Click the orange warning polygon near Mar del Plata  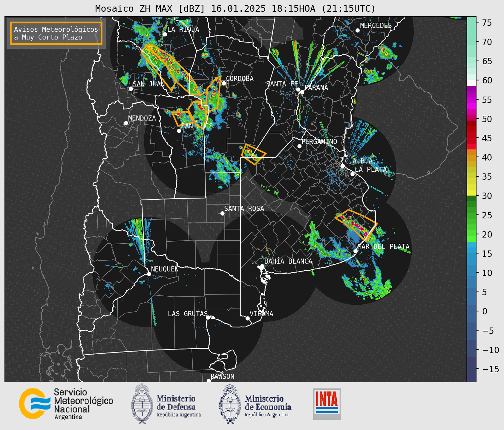point(356,225)
